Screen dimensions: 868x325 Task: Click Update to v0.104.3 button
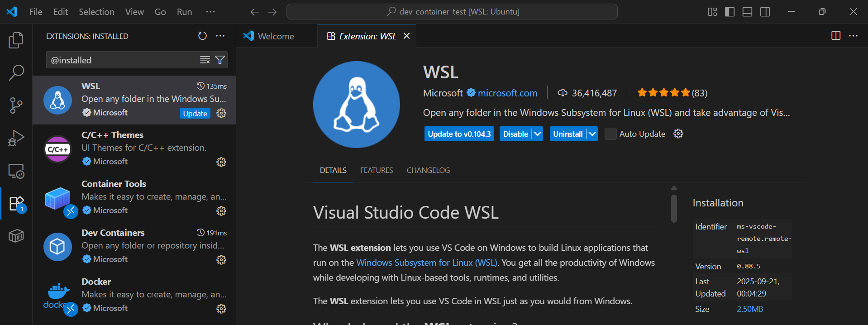pyautogui.click(x=459, y=134)
